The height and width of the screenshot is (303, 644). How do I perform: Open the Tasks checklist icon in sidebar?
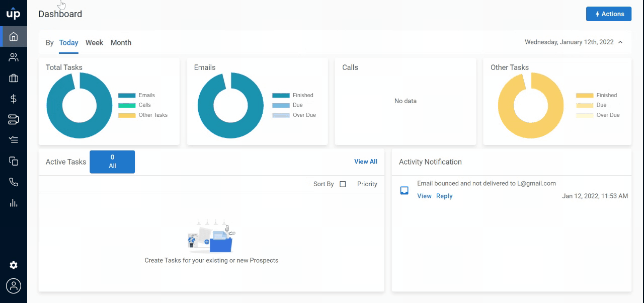pyautogui.click(x=14, y=140)
